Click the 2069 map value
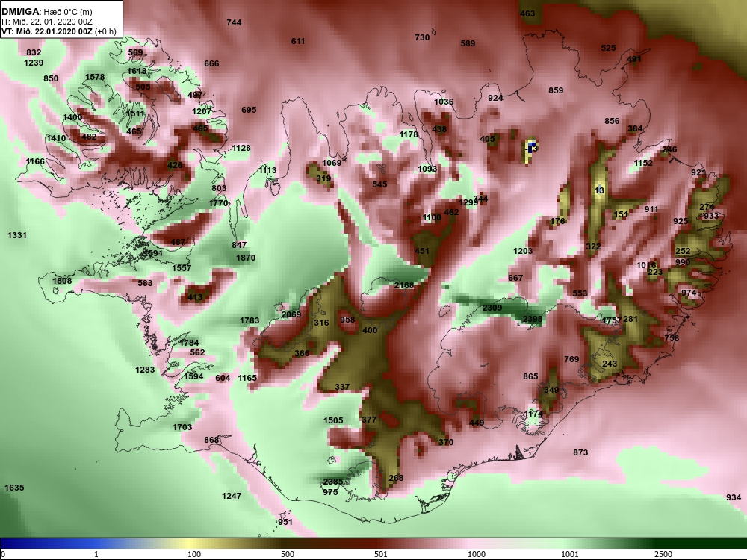The image size is (747, 560). (291, 314)
